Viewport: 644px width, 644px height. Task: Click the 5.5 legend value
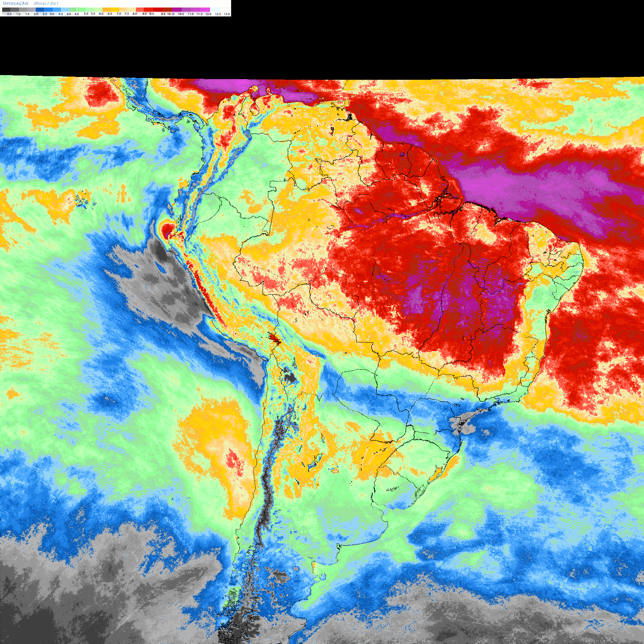pyautogui.click(x=93, y=14)
